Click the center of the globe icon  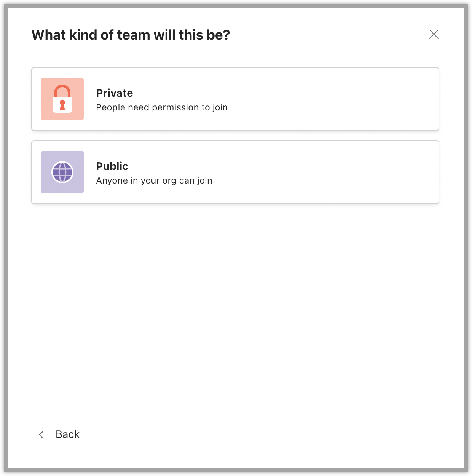point(62,172)
